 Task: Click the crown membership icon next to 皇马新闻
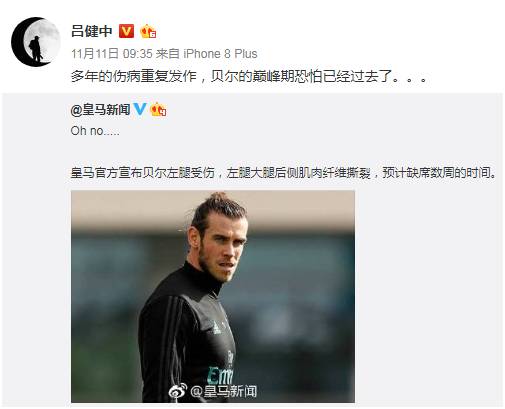tap(158, 110)
